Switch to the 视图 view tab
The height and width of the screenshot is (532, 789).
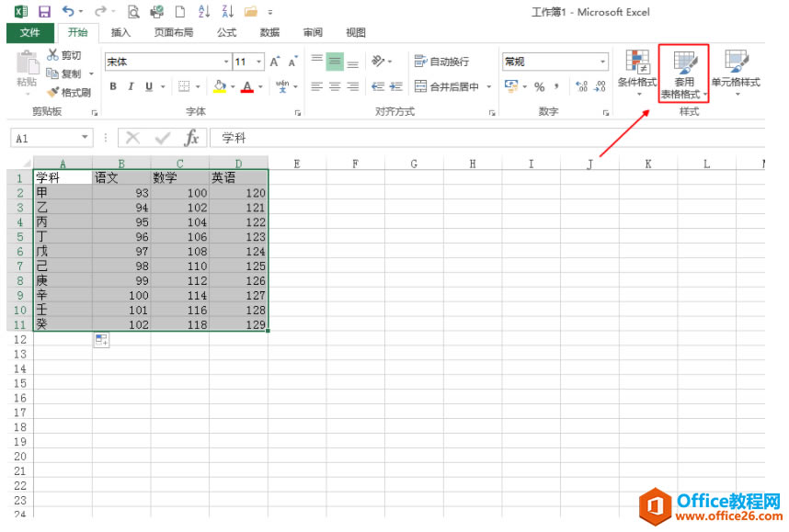[x=356, y=33]
